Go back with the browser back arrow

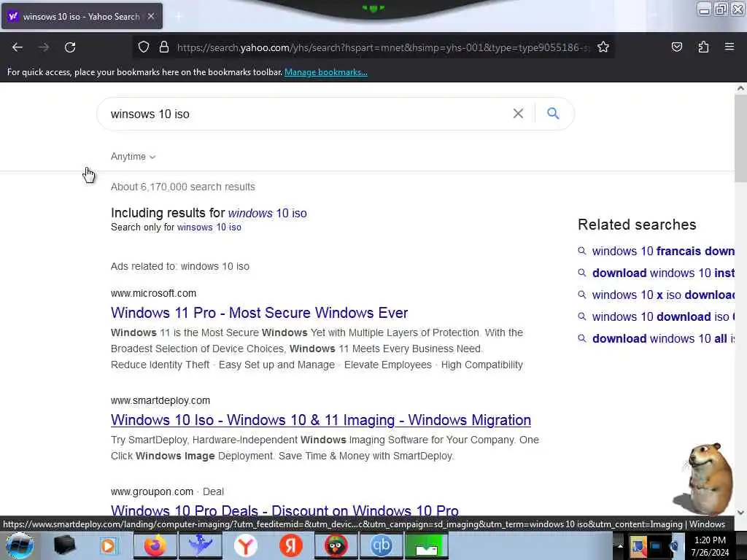tap(18, 47)
